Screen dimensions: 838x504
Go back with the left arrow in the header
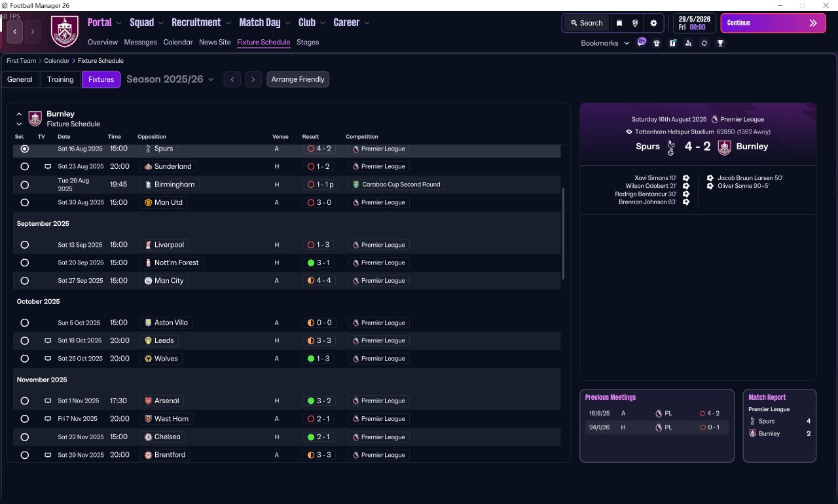(x=15, y=31)
